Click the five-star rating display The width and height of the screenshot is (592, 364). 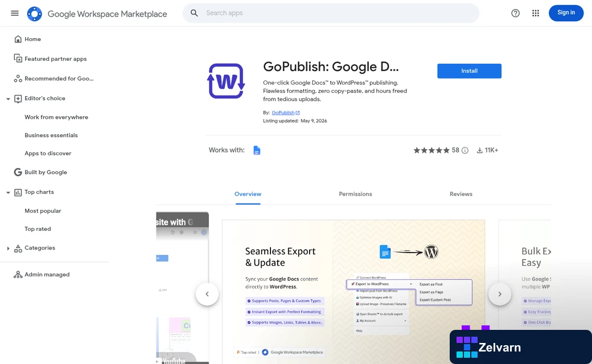click(x=431, y=151)
